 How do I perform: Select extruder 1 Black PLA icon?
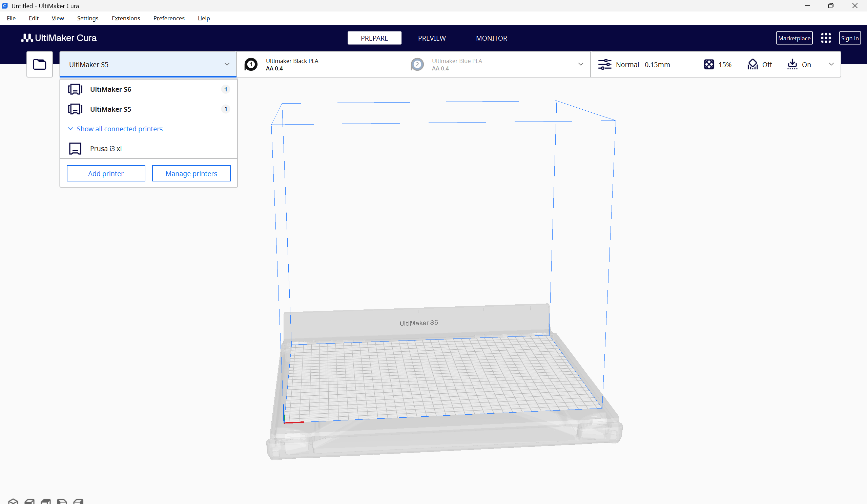click(251, 64)
